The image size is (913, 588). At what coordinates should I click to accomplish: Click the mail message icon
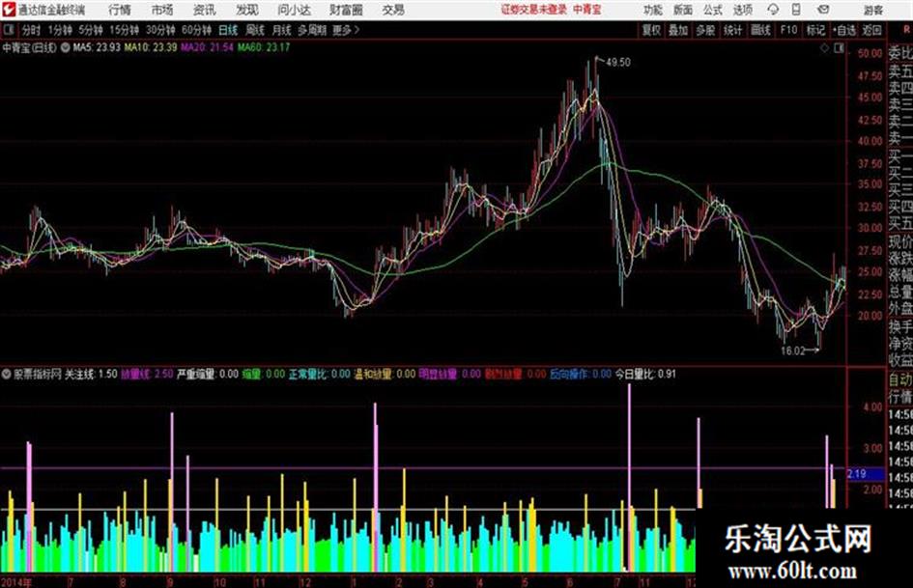pos(823,10)
